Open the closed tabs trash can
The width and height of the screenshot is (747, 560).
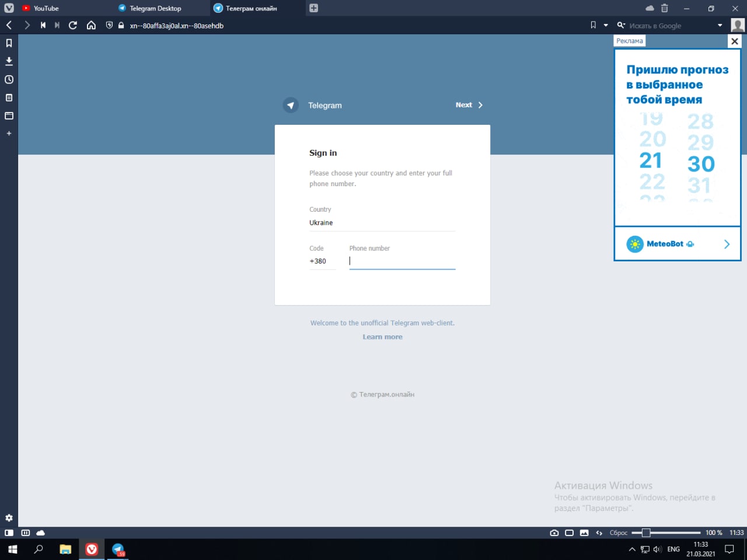(x=664, y=8)
